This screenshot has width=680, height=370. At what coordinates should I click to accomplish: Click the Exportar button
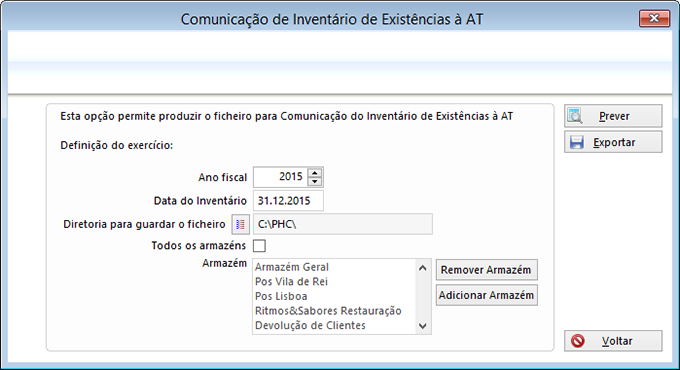[613, 142]
